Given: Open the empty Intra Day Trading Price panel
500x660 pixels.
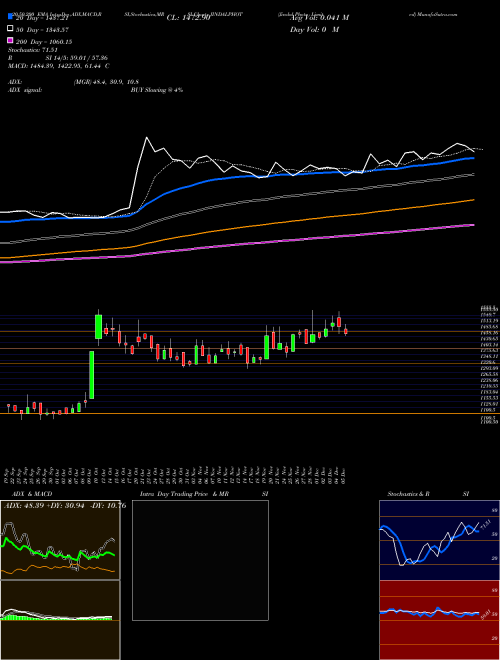Looking at the screenshot, I should click(200, 560).
